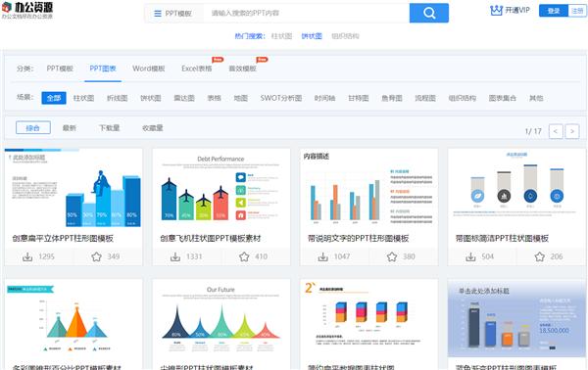Open the PPT模板 hamburger category dropdown
The width and height of the screenshot is (588, 370).
(172, 14)
